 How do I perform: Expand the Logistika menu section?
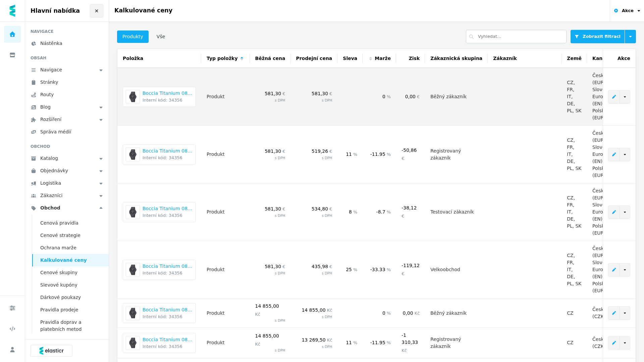(67, 183)
